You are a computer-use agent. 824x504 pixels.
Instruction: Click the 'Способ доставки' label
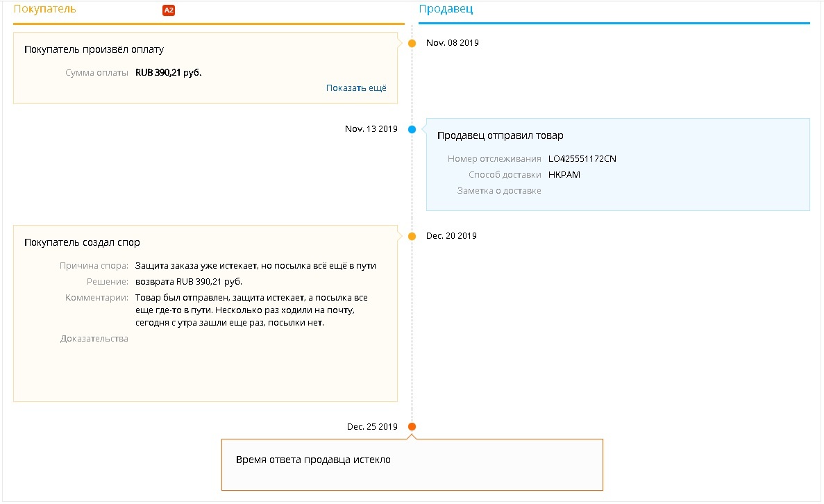tap(505, 174)
